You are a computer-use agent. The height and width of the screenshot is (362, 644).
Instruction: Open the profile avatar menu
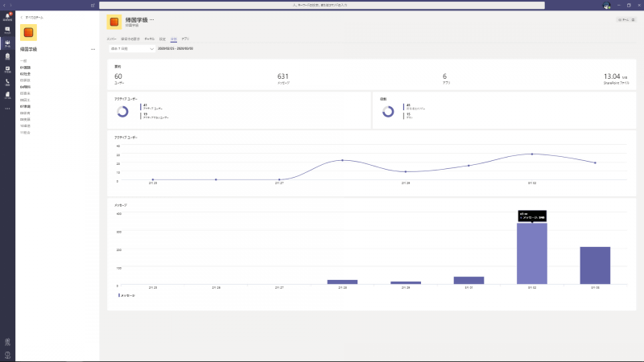(x=606, y=5)
